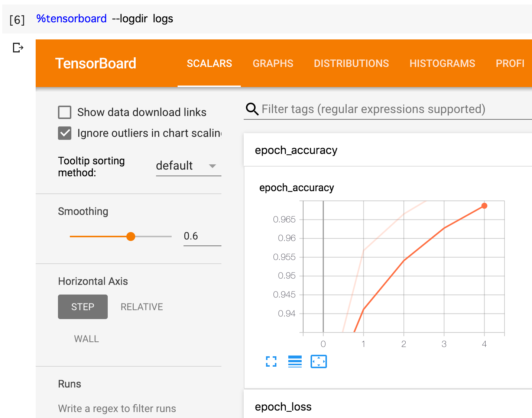Click the 0.965 y-axis label
This screenshot has width=532, height=418.
coord(284,219)
